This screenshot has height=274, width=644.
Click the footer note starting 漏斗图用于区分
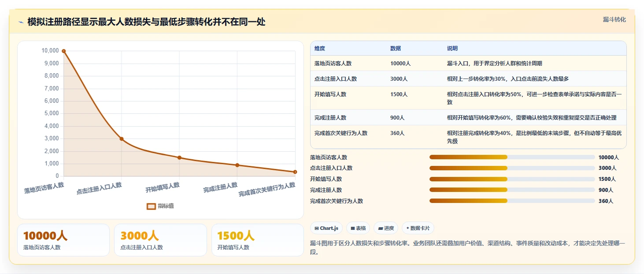coord(467,248)
